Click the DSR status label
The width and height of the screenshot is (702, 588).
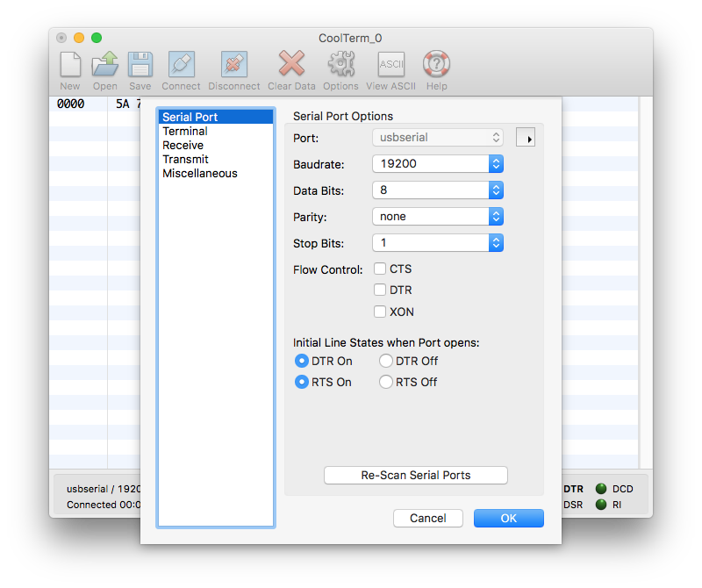573,505
